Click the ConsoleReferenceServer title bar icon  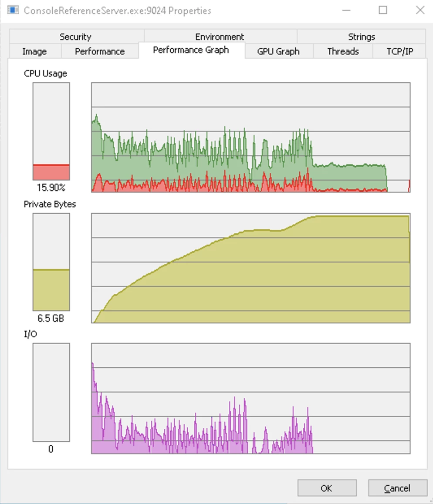[13, 10]
